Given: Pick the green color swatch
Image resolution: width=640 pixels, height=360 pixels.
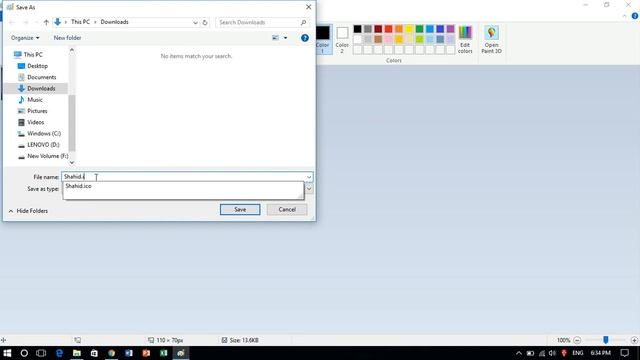Looking at the screenshot, I should pos(420,29).
